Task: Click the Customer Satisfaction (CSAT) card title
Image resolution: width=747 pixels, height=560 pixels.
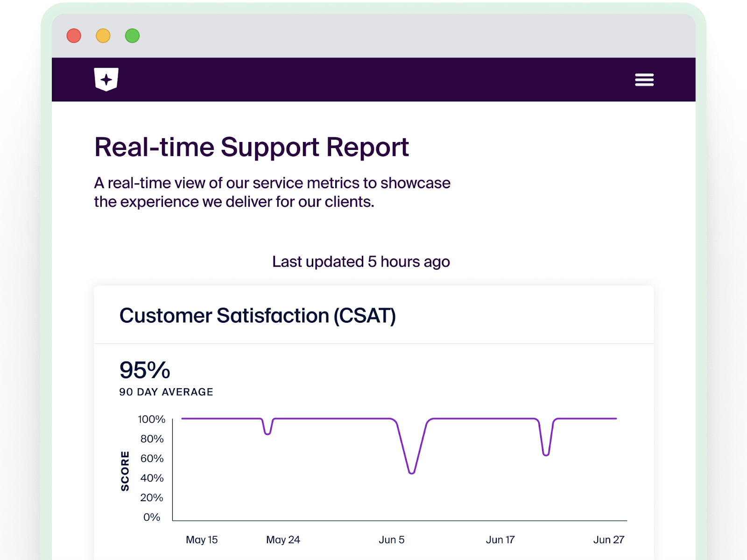Action: 258,316
